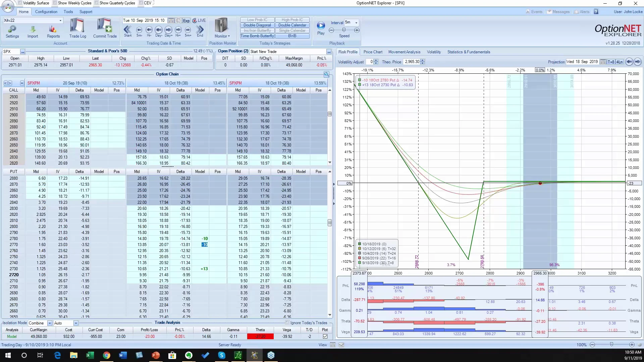The image size is (644, 362).
Task: Open the Interval 5m dropdown
Action: (x=356, y=23)
